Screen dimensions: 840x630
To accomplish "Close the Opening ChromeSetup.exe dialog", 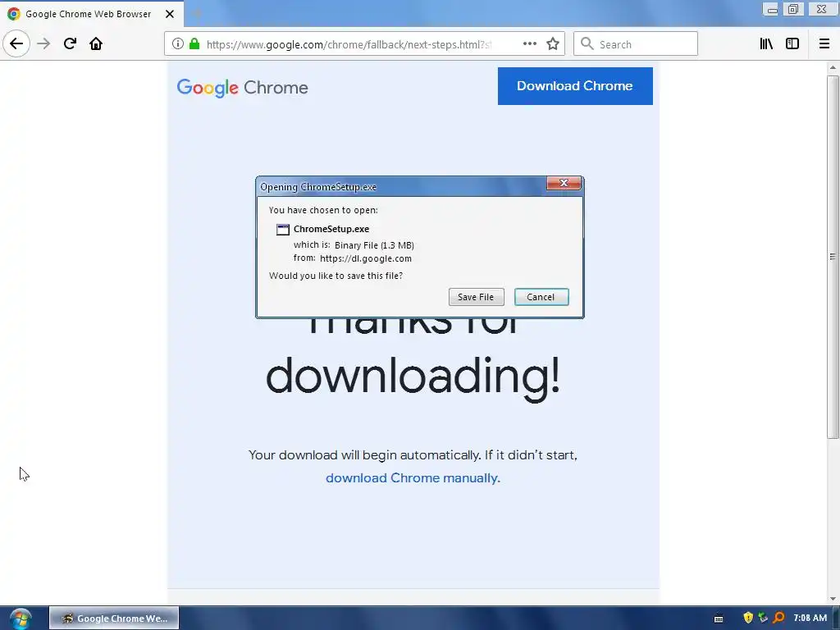I will [x=564, y=183].
